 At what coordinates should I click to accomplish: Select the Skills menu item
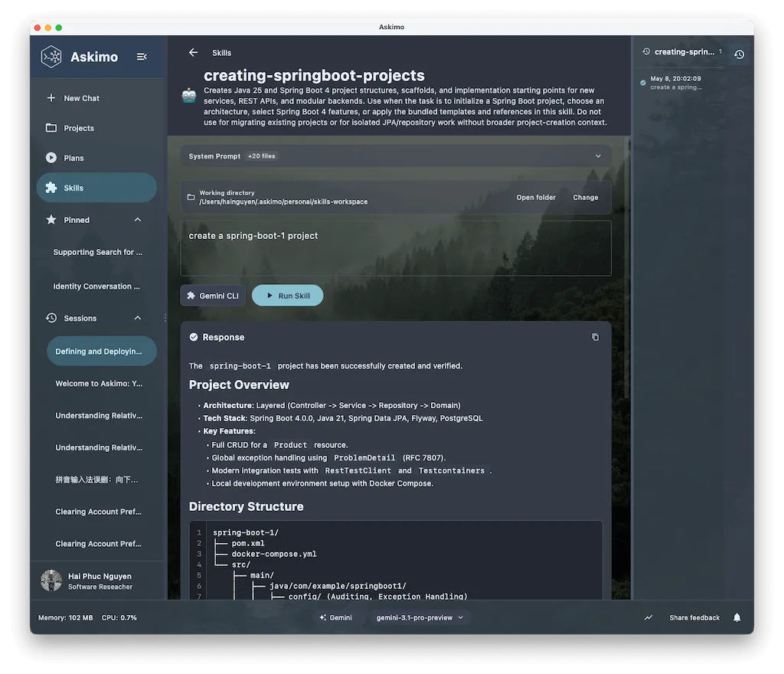[96, 188]
